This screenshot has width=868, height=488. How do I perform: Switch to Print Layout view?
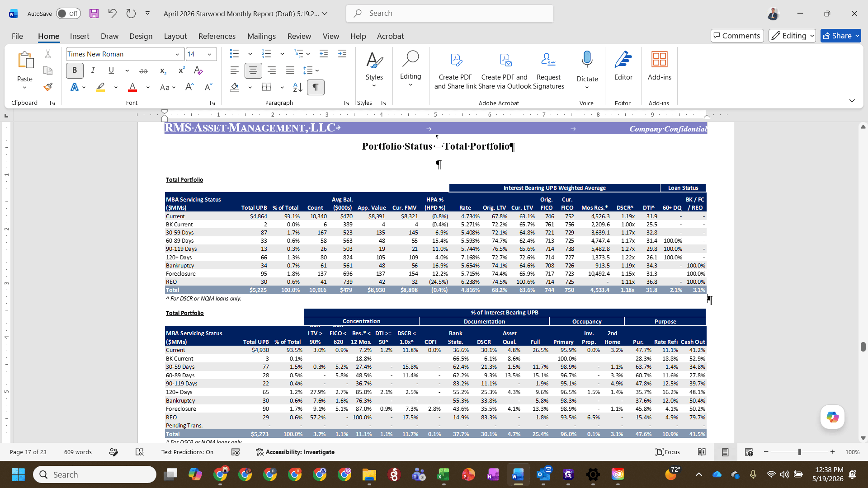(725, 452)
